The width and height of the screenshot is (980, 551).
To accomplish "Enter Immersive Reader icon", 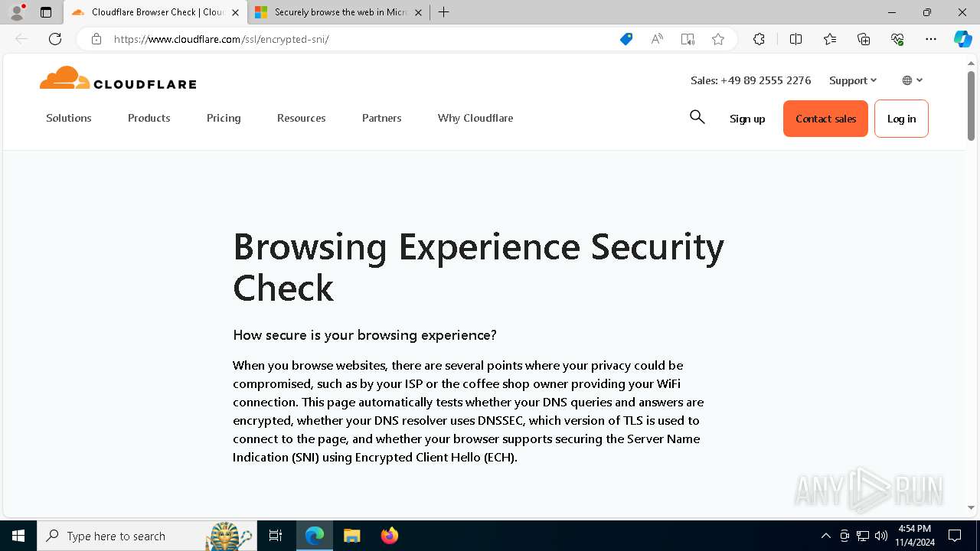I will (x=688, y=39).
